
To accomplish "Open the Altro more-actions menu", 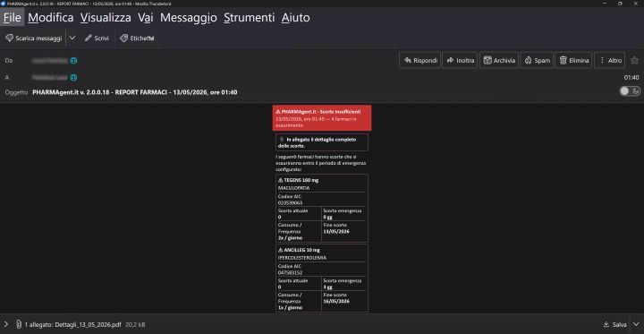I will point(610,60).
